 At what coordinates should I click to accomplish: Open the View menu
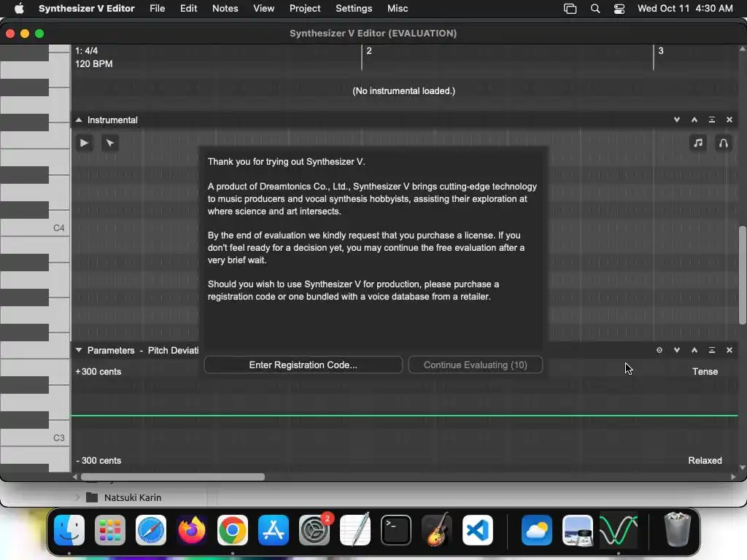point(263,9)
